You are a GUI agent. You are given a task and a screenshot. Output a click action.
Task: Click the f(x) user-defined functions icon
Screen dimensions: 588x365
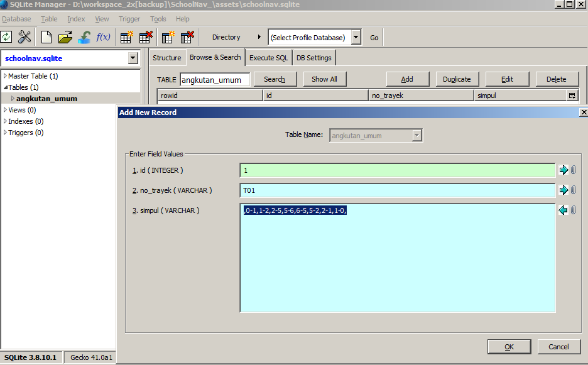(x=103, y=37)
